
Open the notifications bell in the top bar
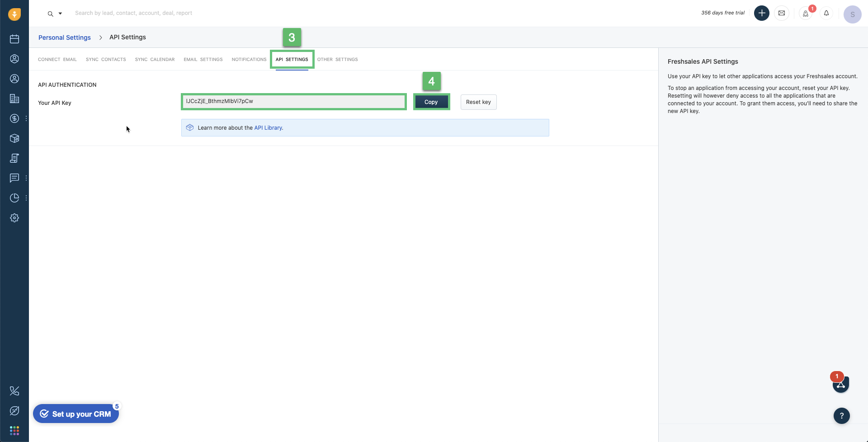[x=826, y=13]
